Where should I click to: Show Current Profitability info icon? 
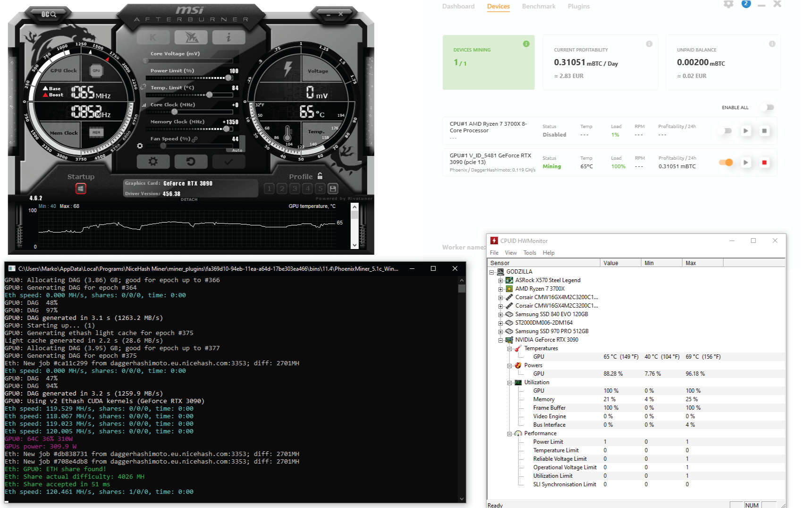point(649,44)
